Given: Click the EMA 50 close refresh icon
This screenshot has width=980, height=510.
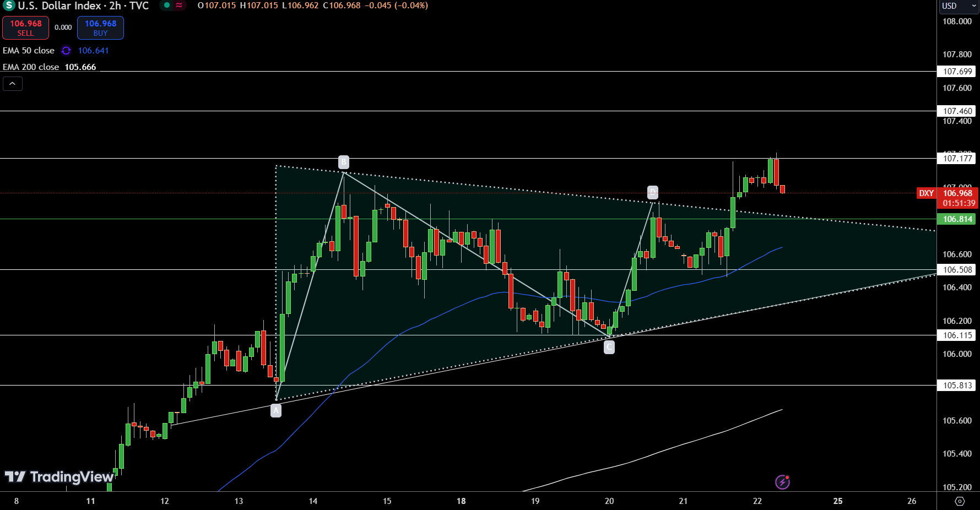Looking at the screenshot, I should coord(66,51).
